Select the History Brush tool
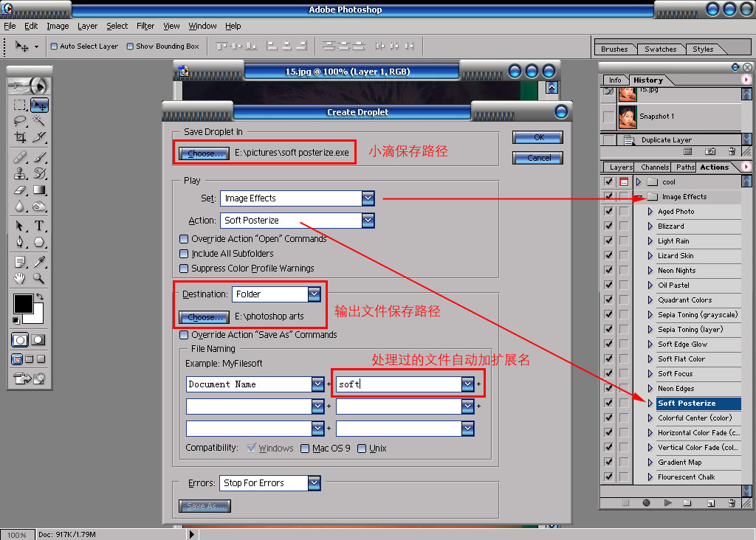Screen dimensions: 756x540 click(39, 173)
